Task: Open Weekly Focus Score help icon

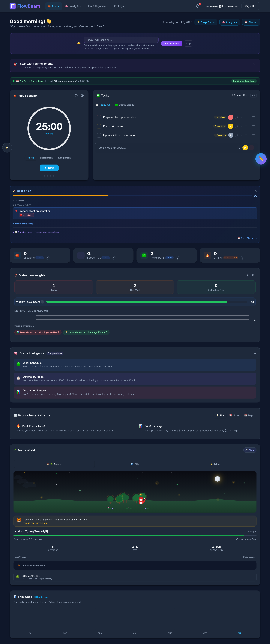Action: tap(42, 302)
